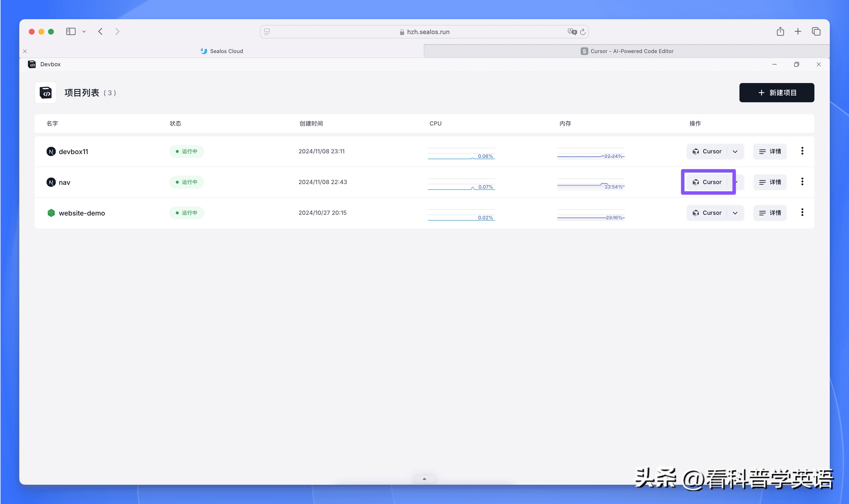Go back with browser back arrow

tap(100, 32)
